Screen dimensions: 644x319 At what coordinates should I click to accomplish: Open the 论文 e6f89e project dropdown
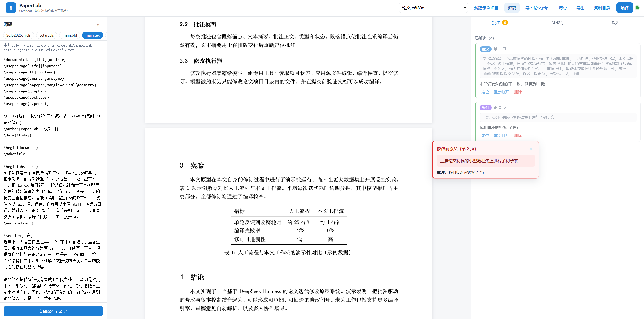(x=433, y=8)
